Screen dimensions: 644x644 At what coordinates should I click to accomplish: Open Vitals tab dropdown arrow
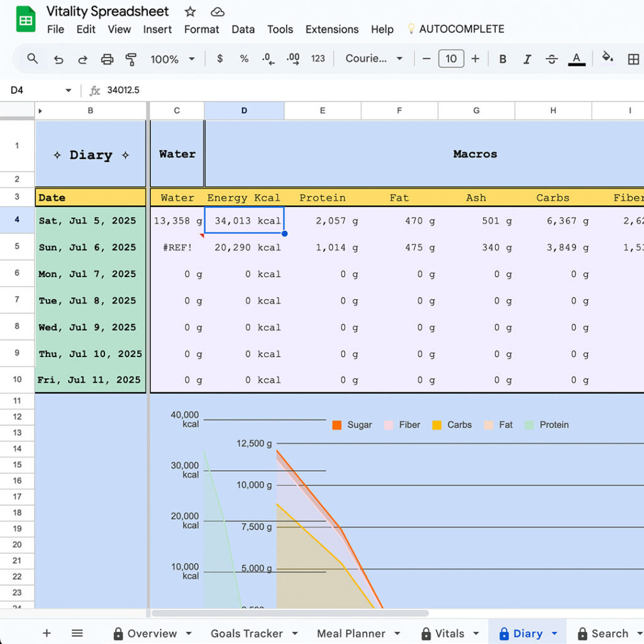coord(476,633)
